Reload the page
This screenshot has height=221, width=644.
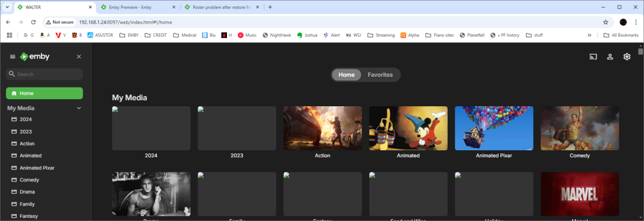[x=33, y=22]
